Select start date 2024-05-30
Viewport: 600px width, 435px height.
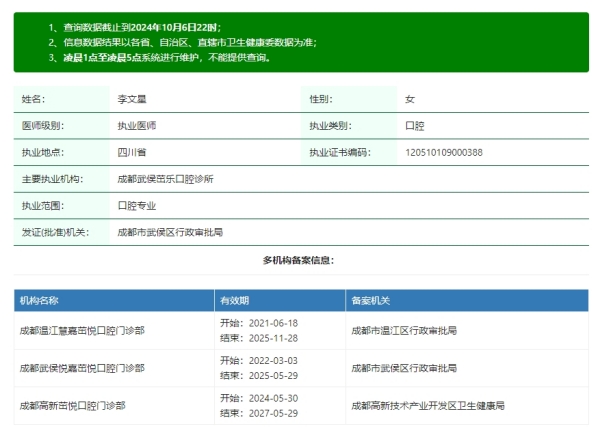[273, 398]
